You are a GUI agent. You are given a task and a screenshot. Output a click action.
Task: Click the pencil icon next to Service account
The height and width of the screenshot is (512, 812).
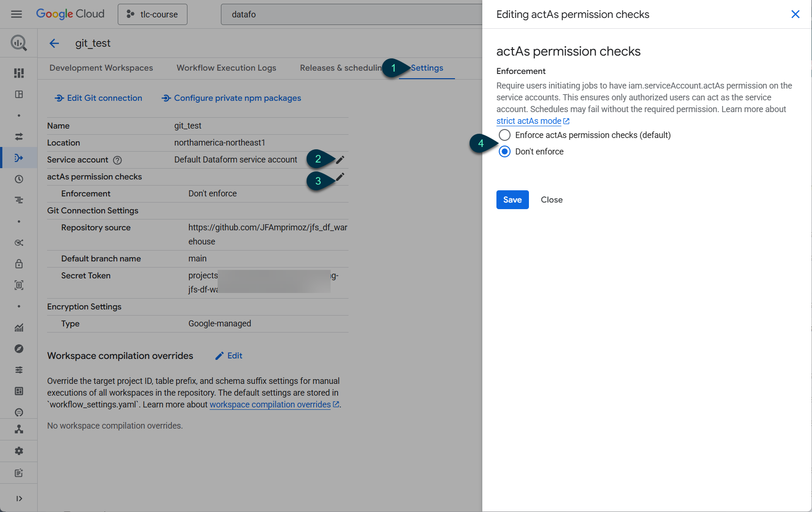[340, 160]
